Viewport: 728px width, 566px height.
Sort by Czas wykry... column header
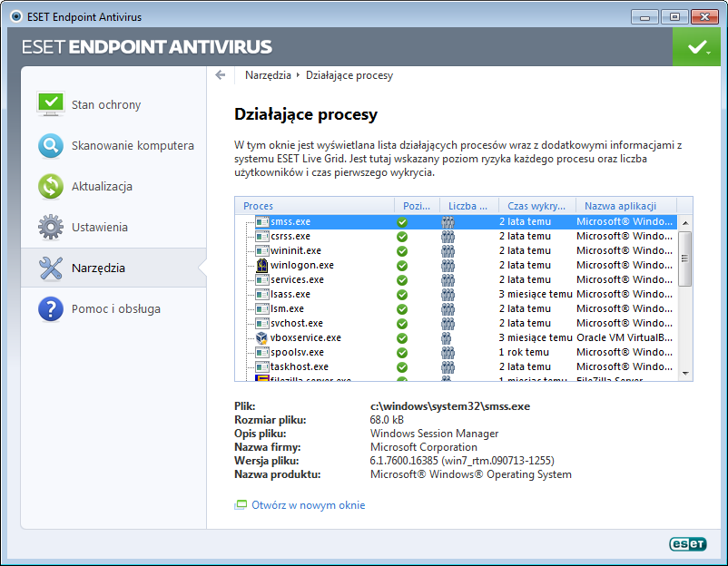click(x=537, y=206)
